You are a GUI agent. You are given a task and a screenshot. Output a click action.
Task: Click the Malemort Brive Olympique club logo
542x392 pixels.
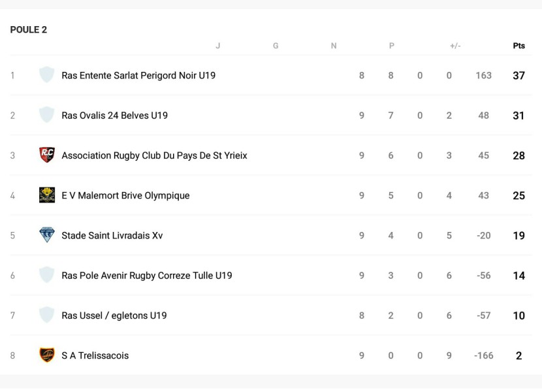click(x=47, y=195)
